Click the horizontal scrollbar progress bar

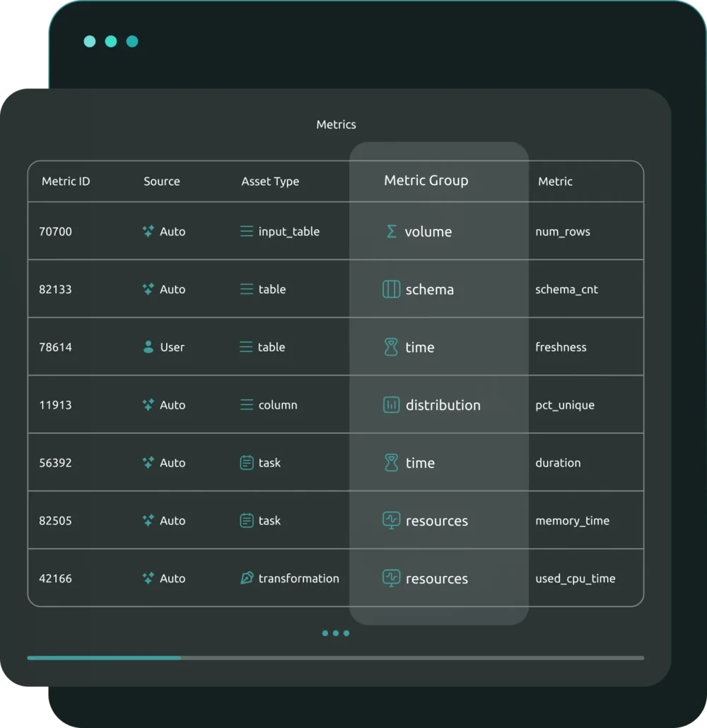pyautogui.click(x=104, y=657)
